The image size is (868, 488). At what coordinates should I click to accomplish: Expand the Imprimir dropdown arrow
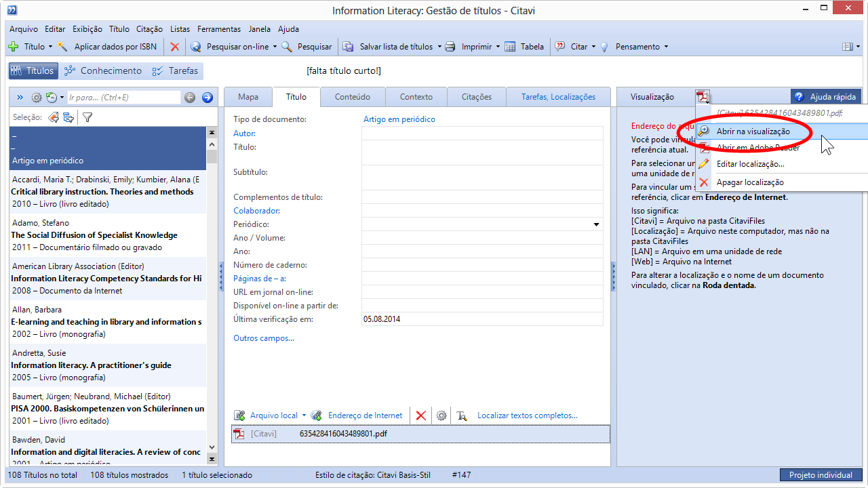(x=498, y=47)
